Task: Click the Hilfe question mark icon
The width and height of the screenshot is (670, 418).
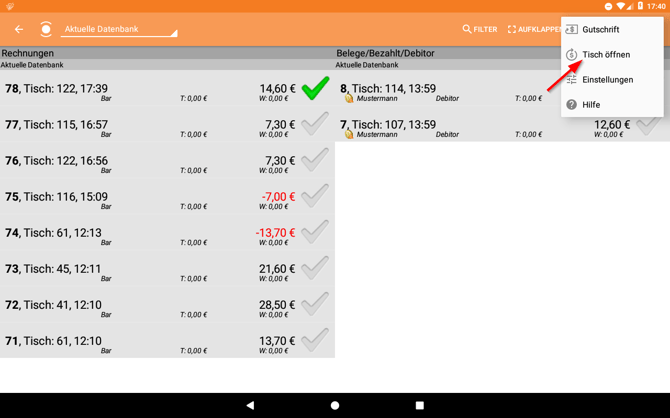Action: [572, 105]
